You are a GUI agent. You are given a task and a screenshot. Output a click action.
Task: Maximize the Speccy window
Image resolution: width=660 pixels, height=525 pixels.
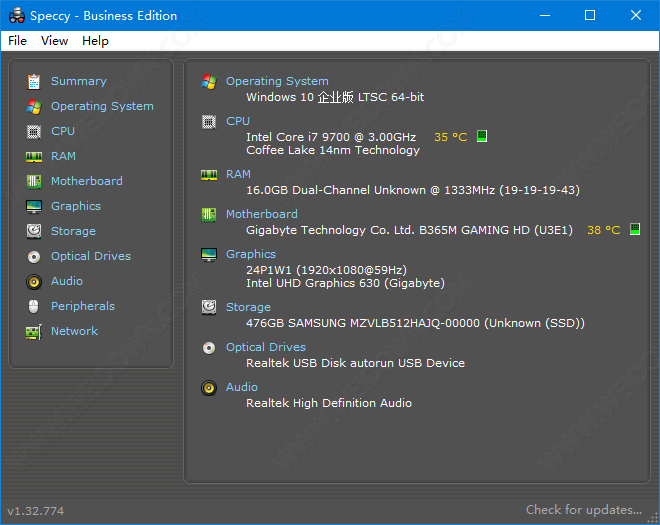tap(590, 16)
